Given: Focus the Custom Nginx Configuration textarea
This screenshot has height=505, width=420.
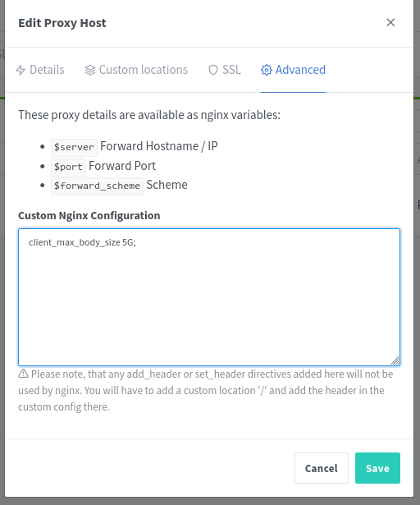Looking at the screenshot, I should point(209,297).
